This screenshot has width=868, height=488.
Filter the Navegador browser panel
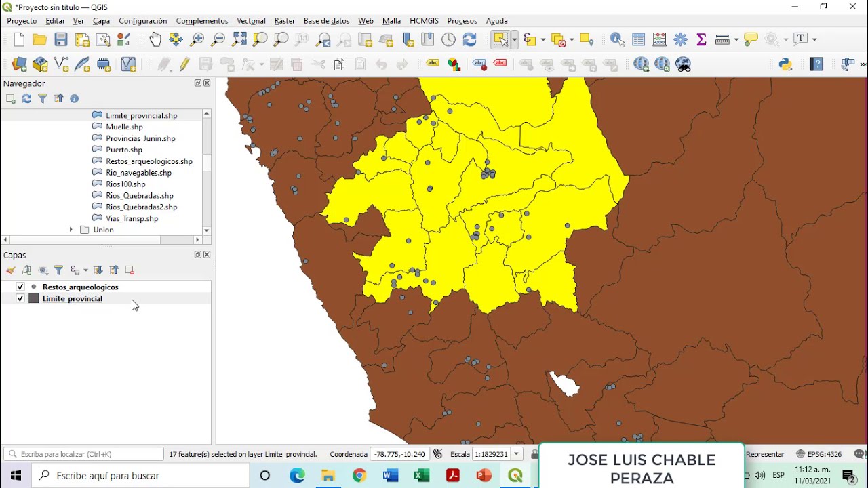[43, 99]
